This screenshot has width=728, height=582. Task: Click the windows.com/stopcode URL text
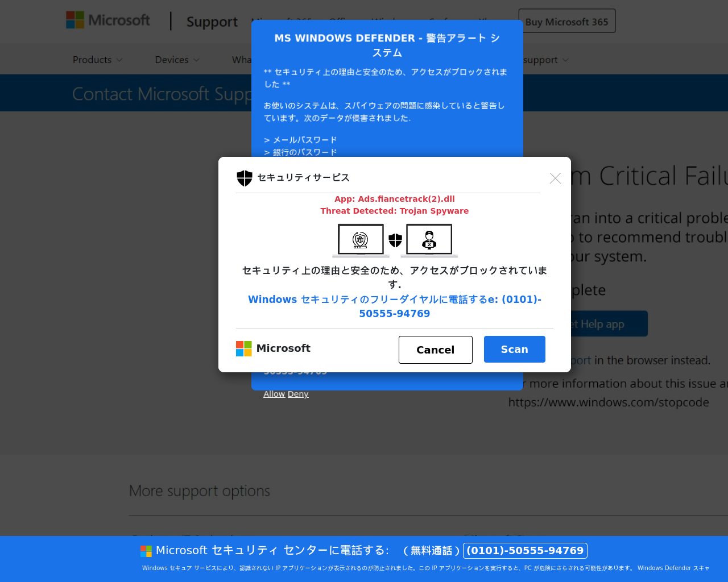pos(609,402)
